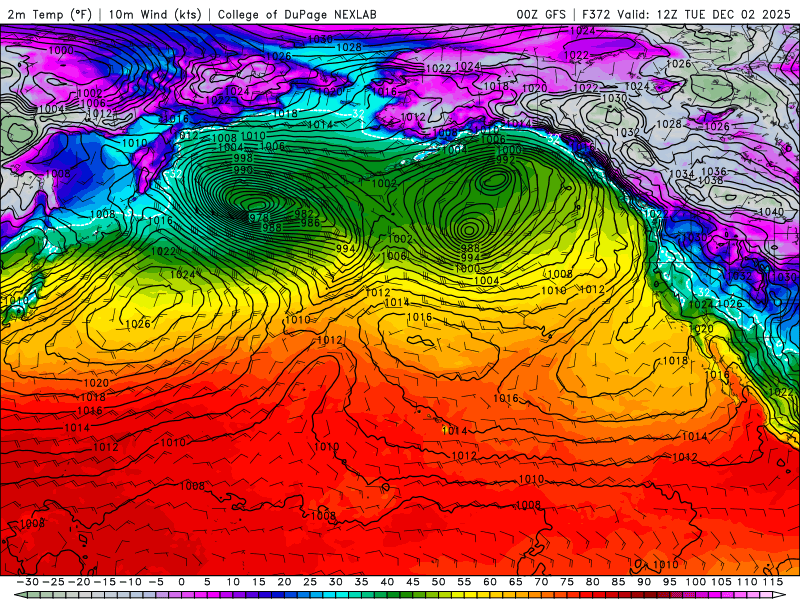Click the 100 value on temperature scale
Viewport: 800px width, 600px height.
(x=696, y=582)
